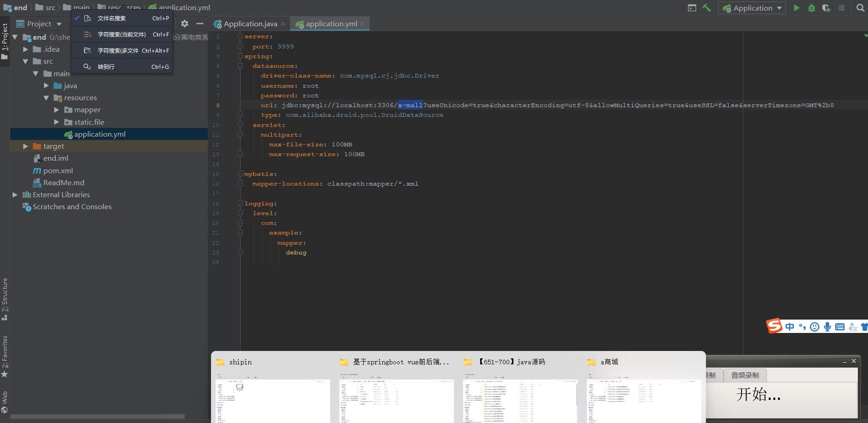The image size is (868, 423).
Task: Toggle Chinese input mode 中 icon
Action: coord(790,327)
